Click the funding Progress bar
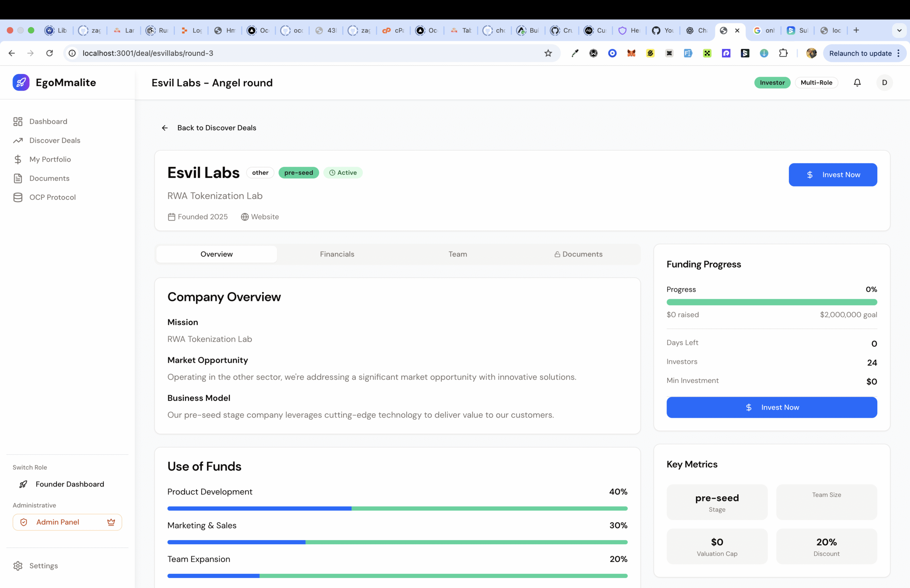 pos(771,302)
